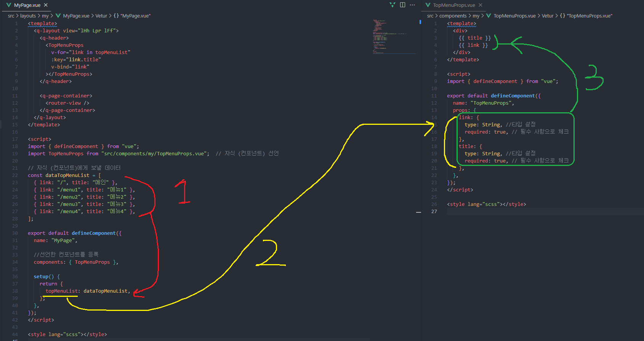Click ':key="link.title"' attribute
644x341 pixels.
(76, 59)
